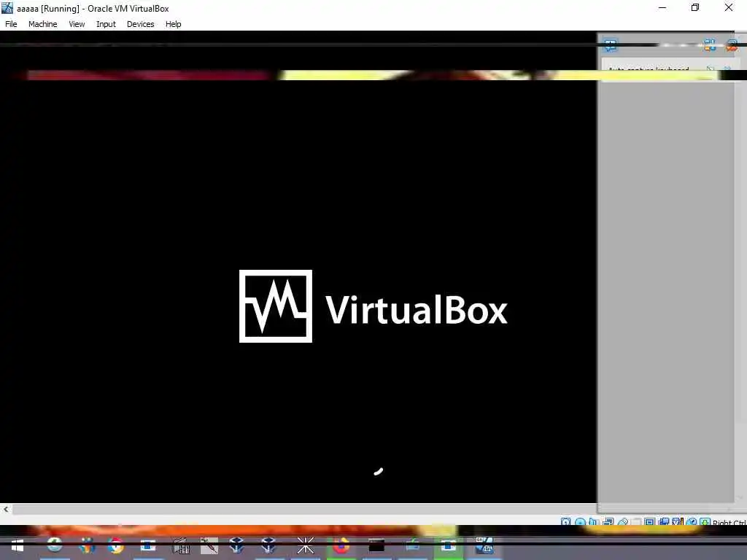Click the VirtualBox title bar app icon

pos(7,8)
